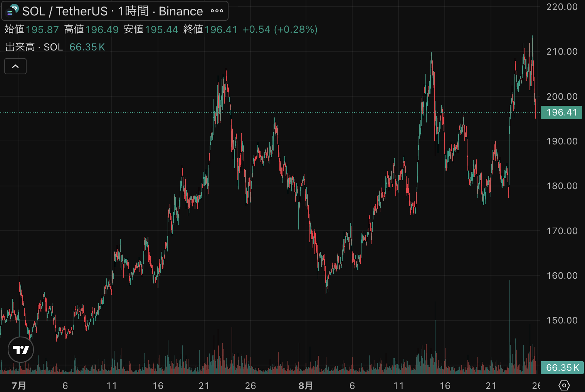Click the Binance exchange name
The width and height of the screenshot is (585, 392).
(181, 11)
